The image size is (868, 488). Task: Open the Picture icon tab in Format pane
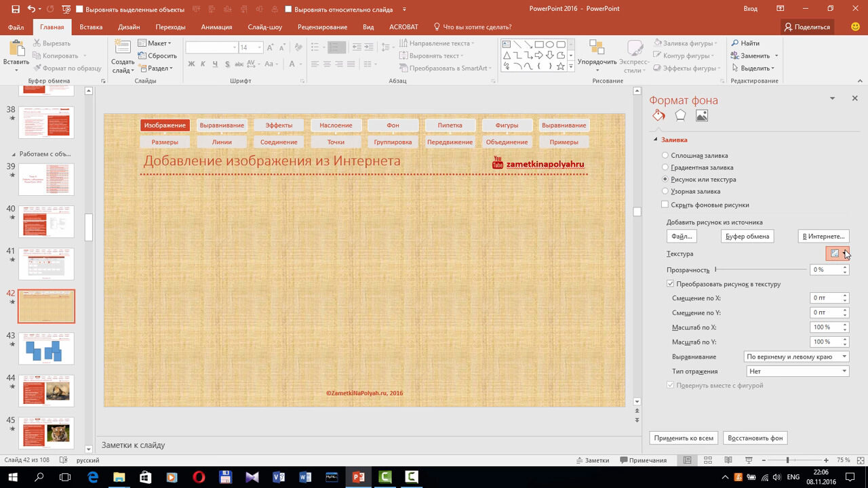tap(702, 116)
